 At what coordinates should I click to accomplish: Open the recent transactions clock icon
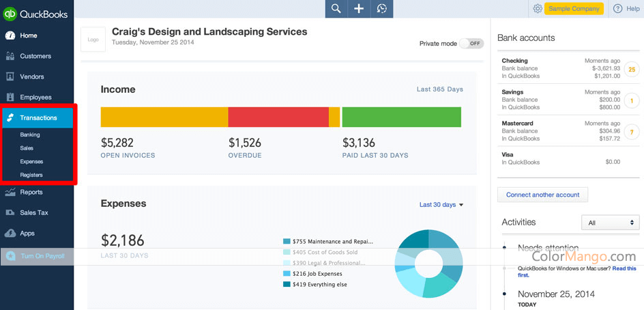(382, 9)
